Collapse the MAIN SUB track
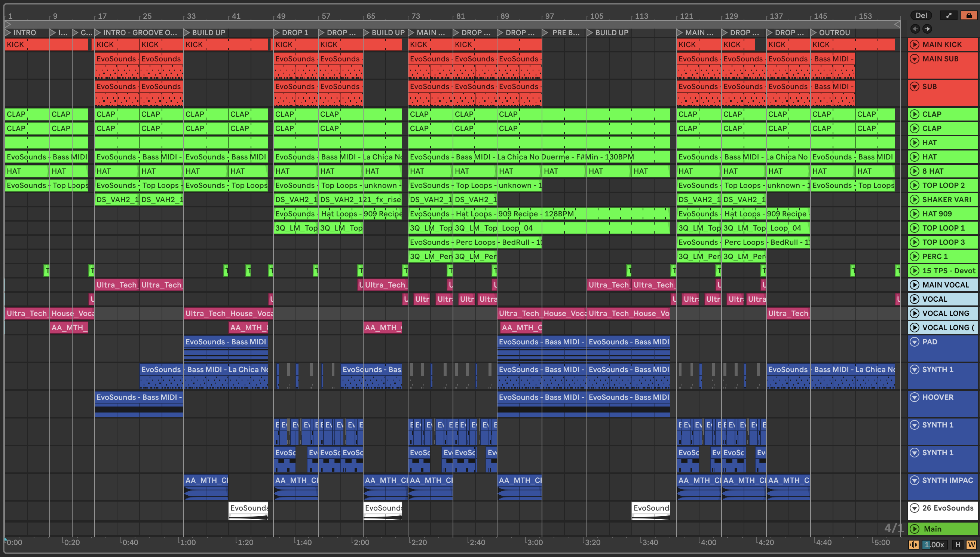The height and width of the screenshot is (557, 980). click(914, 58)
